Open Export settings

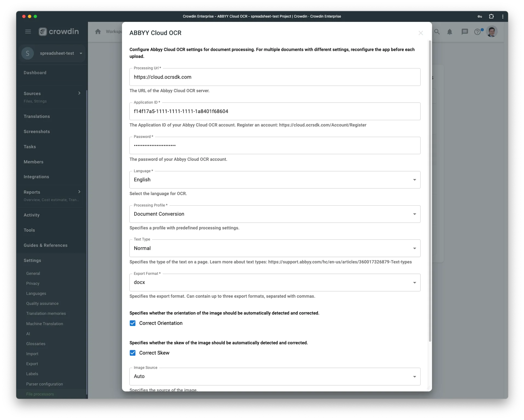(x=32, y=364)
